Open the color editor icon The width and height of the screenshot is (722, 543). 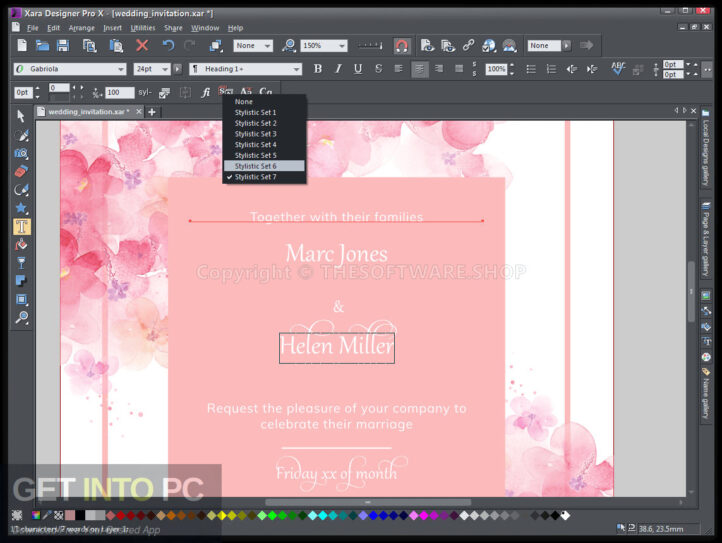[x=35, y=515]
